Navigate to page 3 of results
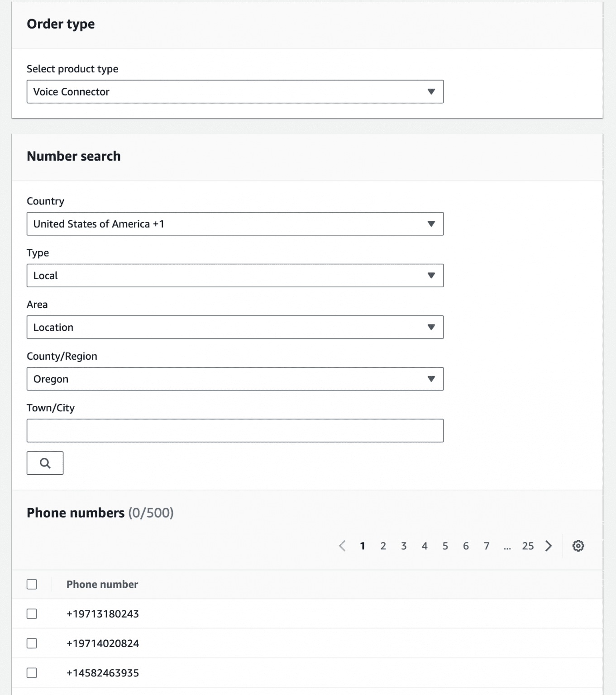The width and height of the screenshot is (616, 695). 404,546
